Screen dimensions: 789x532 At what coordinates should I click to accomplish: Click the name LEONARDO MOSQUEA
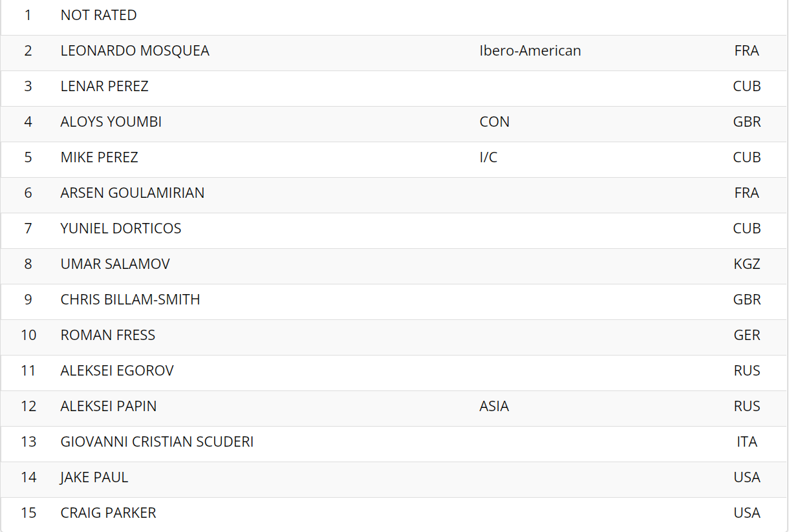[135, 50]
